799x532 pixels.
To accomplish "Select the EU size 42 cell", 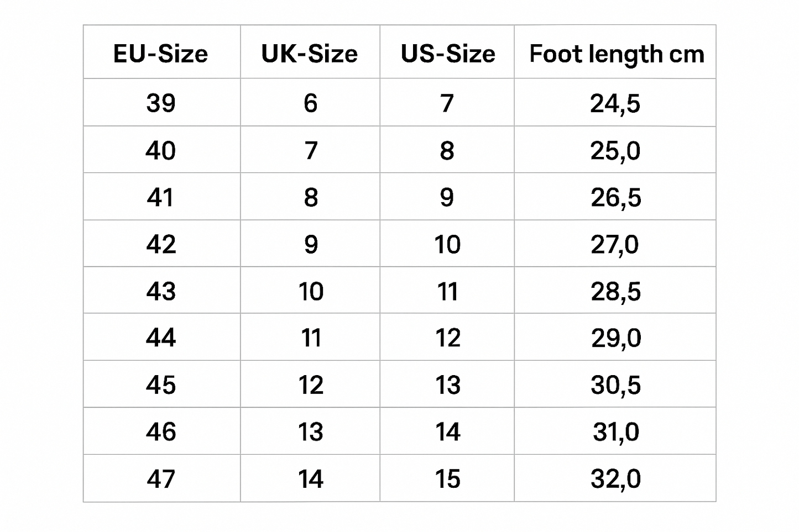I will coord(161,244).
